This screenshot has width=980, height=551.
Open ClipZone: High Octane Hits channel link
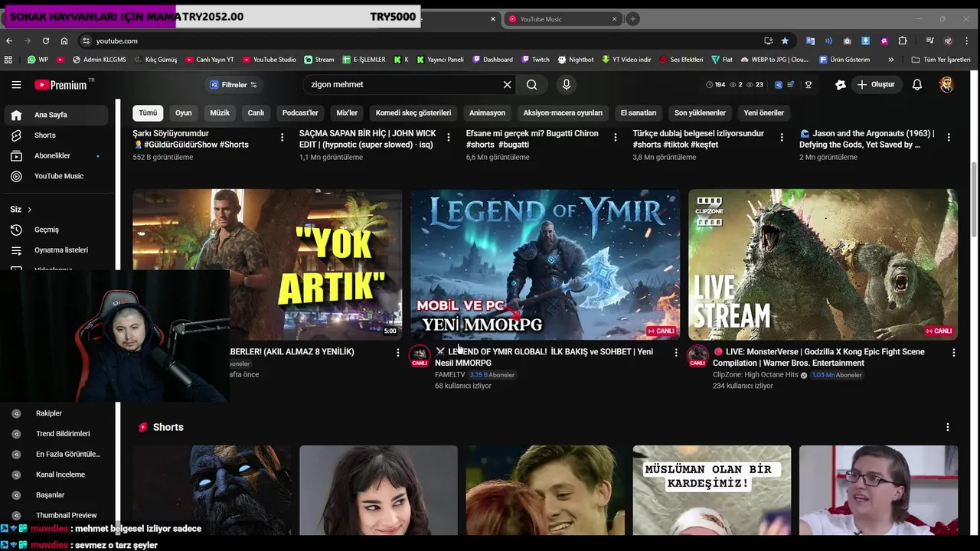tap(756, 375)
